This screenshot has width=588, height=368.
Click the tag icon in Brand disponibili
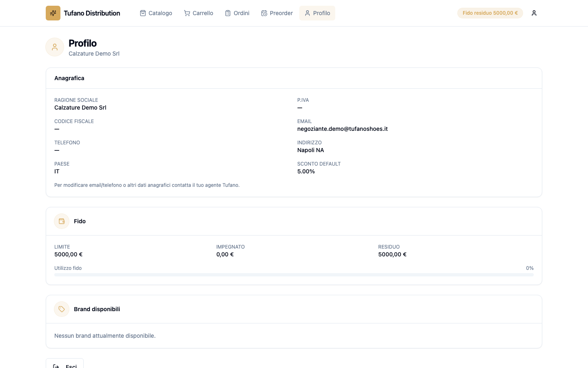tap(62, 309)
